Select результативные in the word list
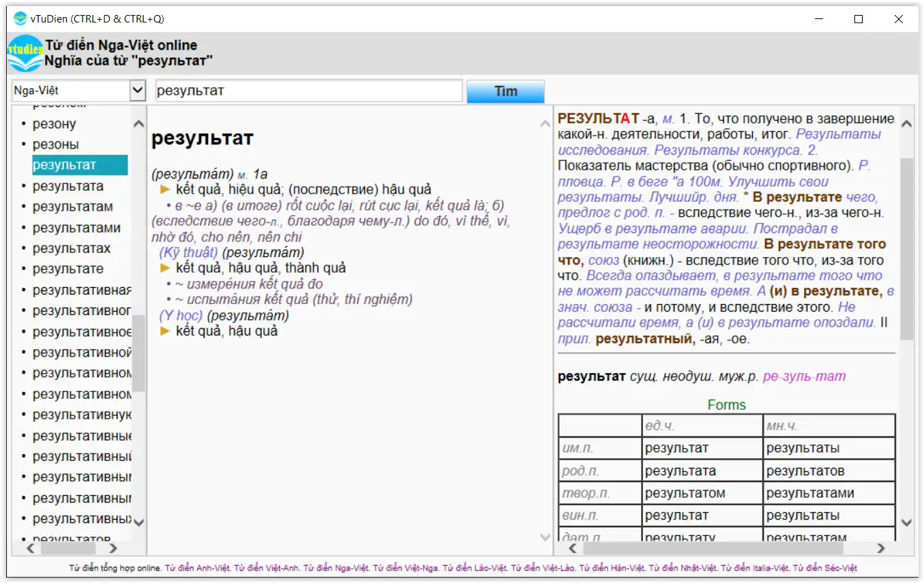This screenshot has height=583, width=924. click(x=82, y=436)
